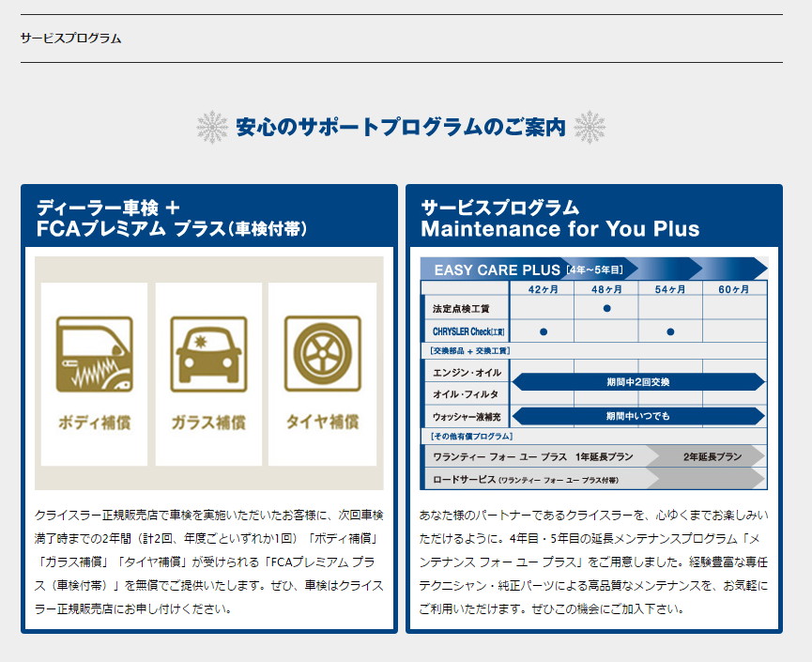
Task: Open the Maintenance for You Plus card header
Action: point(594,218)
